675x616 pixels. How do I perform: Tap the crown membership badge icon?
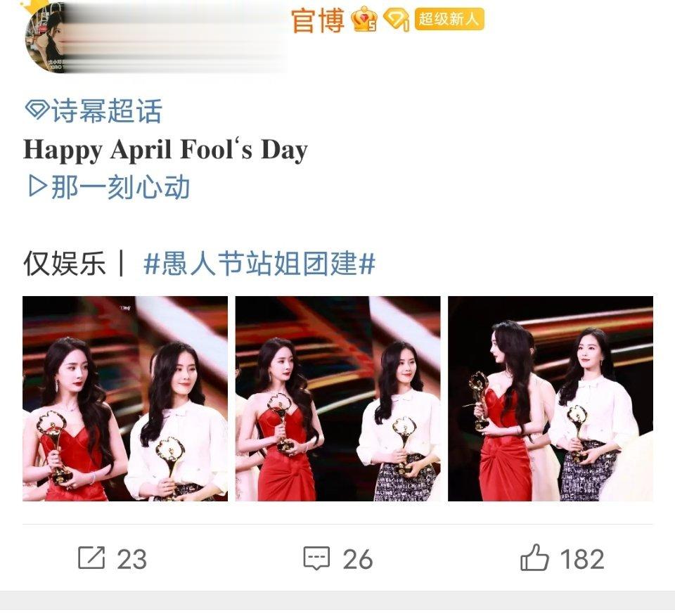coord(364,19)
